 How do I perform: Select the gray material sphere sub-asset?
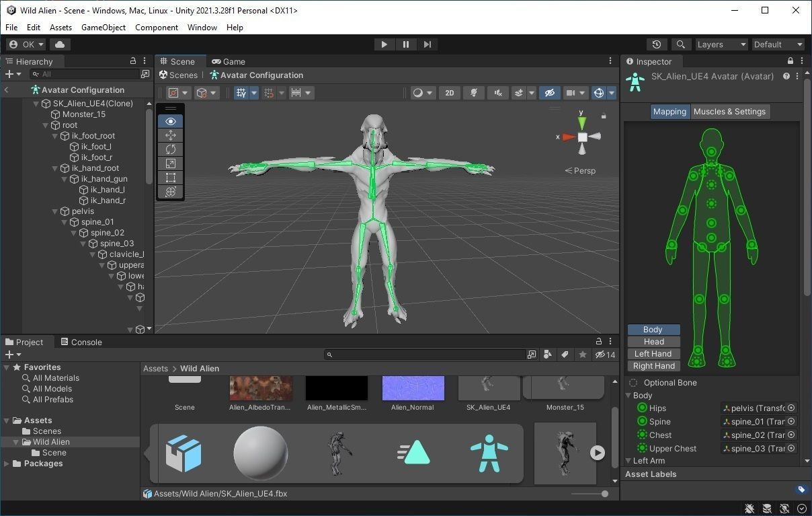pos(261,453)
